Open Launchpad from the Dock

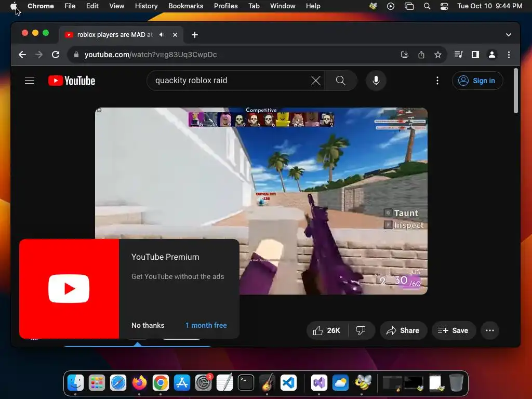(97, 383)
